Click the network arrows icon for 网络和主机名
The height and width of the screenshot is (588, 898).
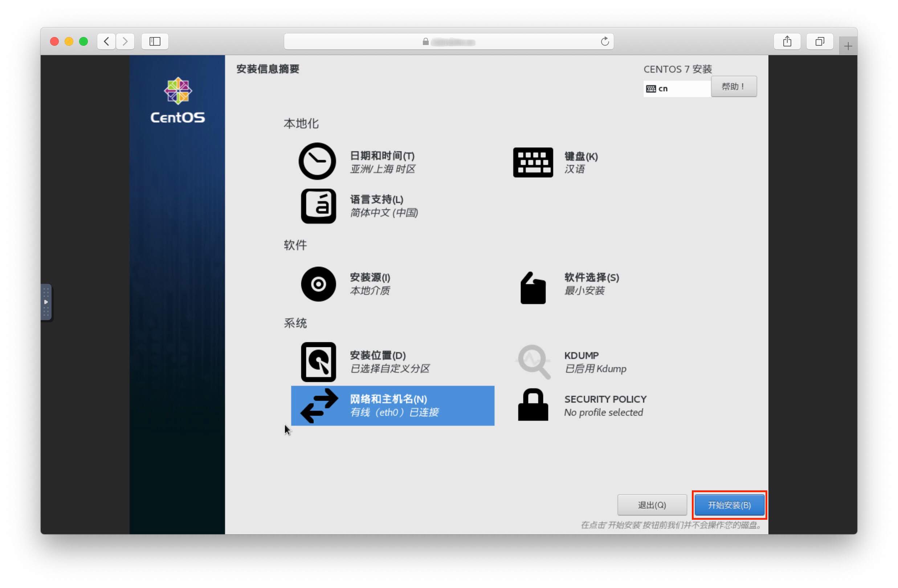click(x=319, y=406)
